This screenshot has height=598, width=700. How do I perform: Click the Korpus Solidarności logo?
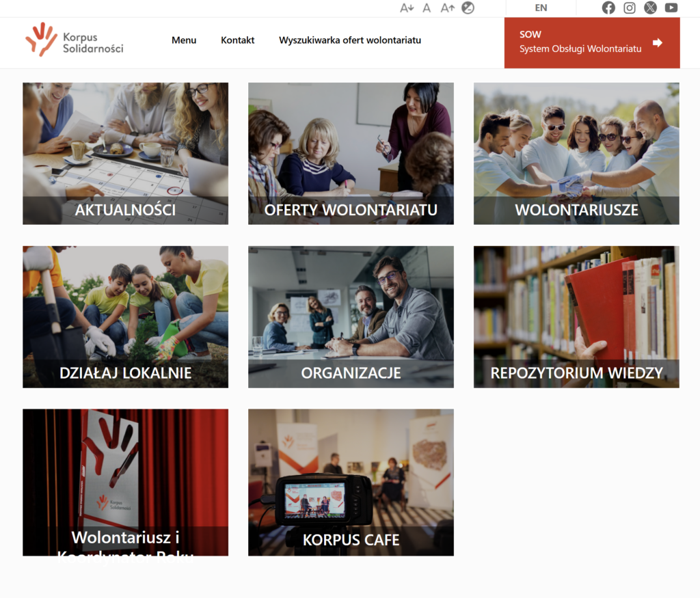click(x=75, y=40)
